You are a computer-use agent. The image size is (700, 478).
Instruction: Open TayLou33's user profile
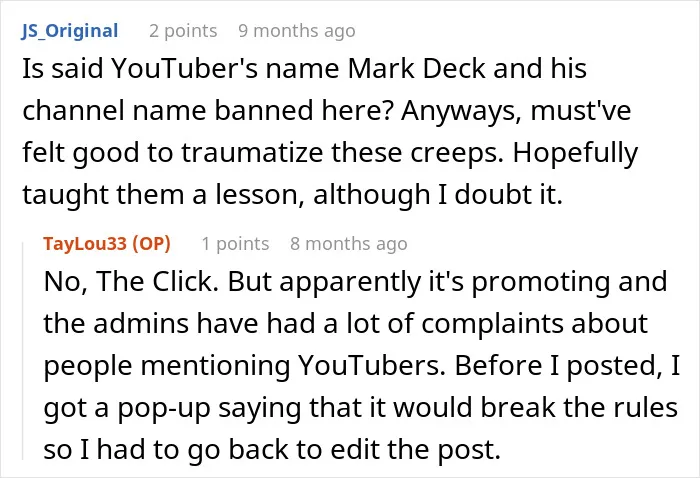click(85, 244)
